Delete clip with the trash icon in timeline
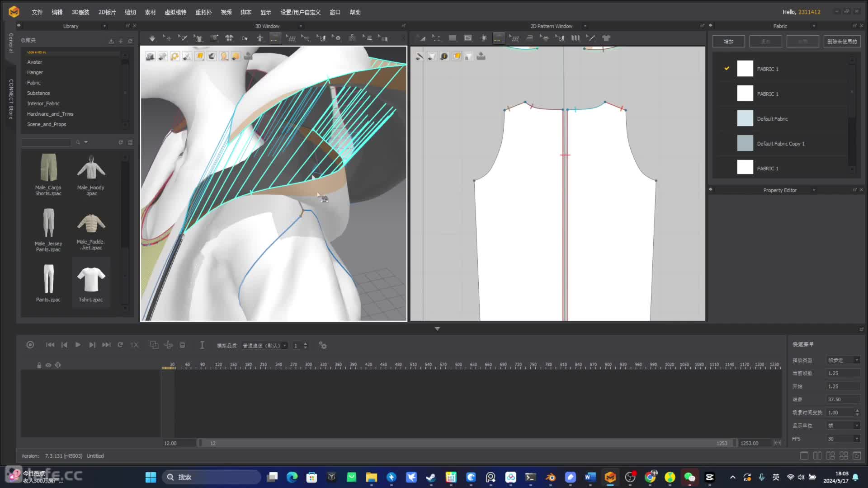 point(182,345)
